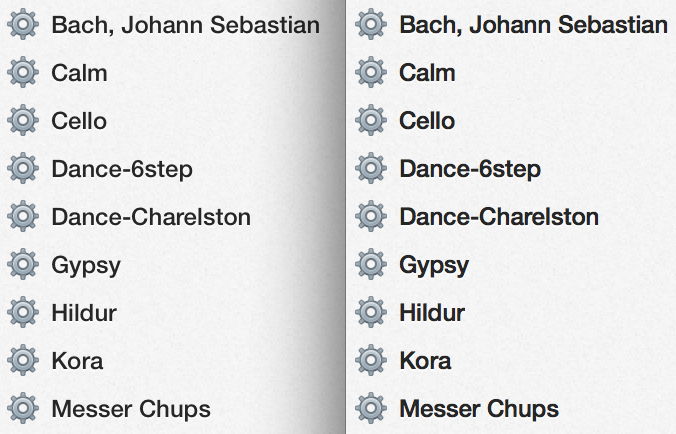Click the Kora gear icon in the left list
Image resolution: width=676 pixels, height=434 pixels.
[23, 360]
